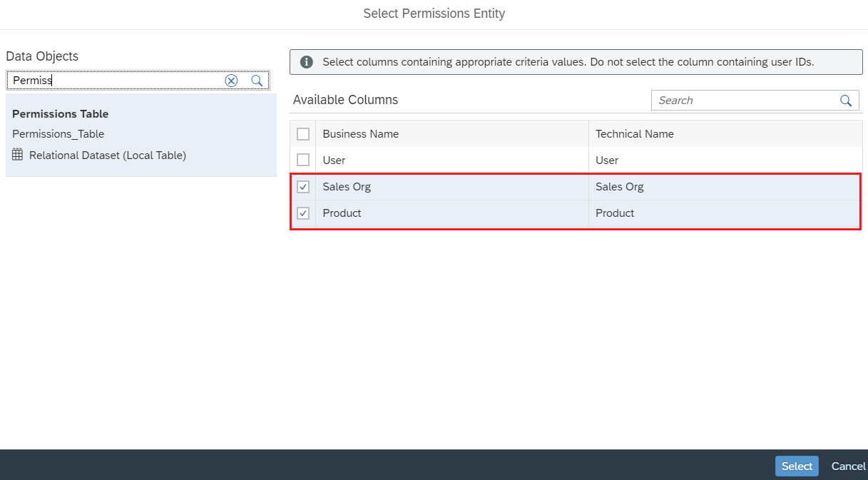Select the User row business name
This screenshot has height=480, width=868.
pyautogui.click(x=334, y=160)
